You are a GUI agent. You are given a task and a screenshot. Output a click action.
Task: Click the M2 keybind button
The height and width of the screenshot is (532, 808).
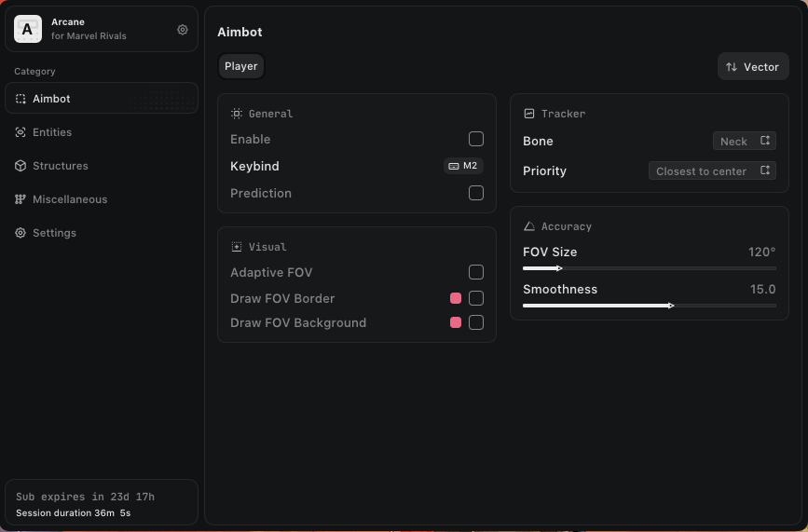(x=463, y=166)
